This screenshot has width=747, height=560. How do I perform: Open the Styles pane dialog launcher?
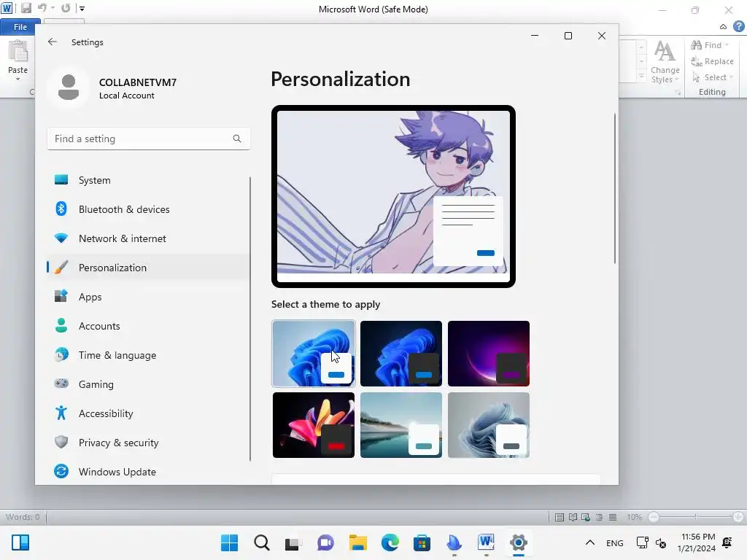pyautogui.click(x=678, y=93)
